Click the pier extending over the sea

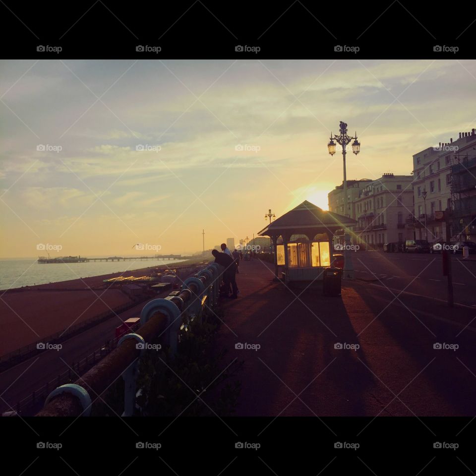tap(109, 258)
